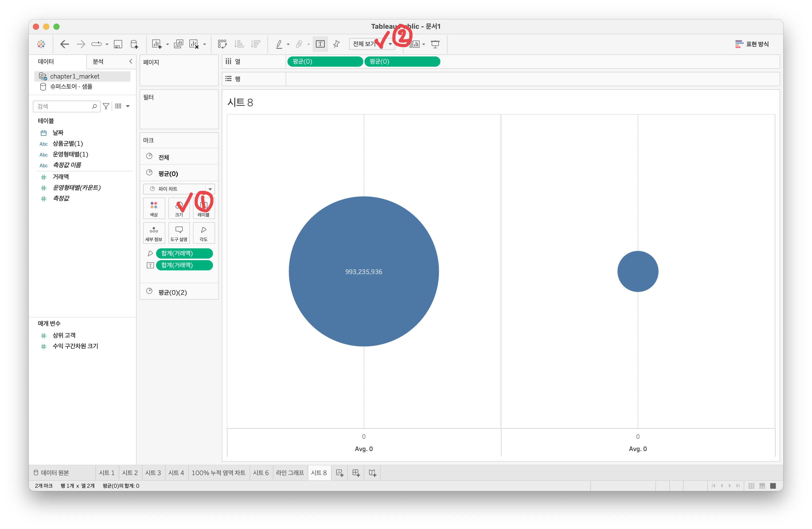Expand the Avg(0)(2) marks section
This screenshot has height=529, width=812.
click(172, 292)
